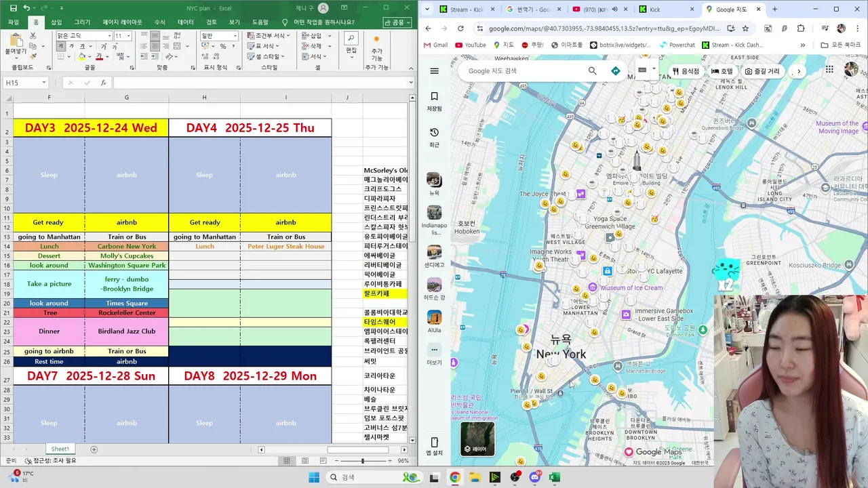Open the YouTube bookmark

point(470,45)
